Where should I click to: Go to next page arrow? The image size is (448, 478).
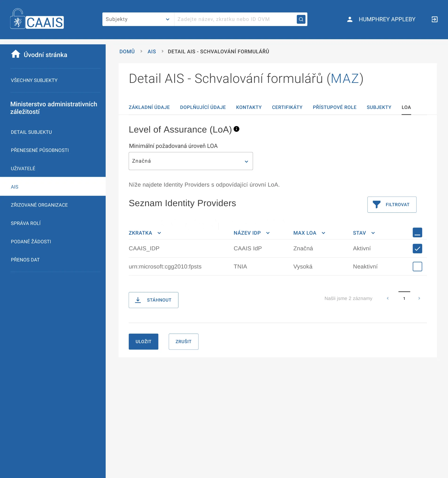419,298
